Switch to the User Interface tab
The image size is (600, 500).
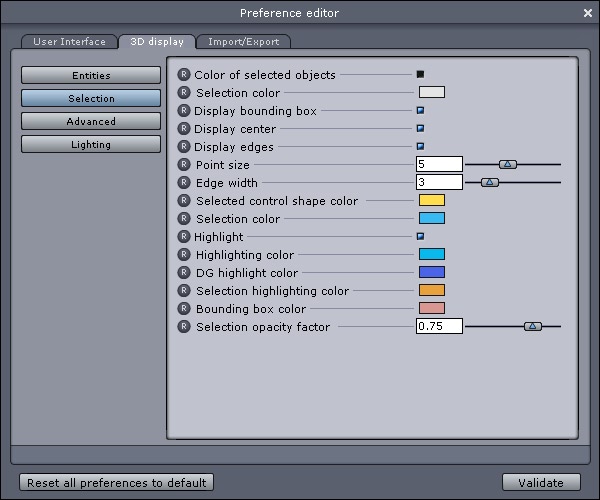click(x=69, y=41)
